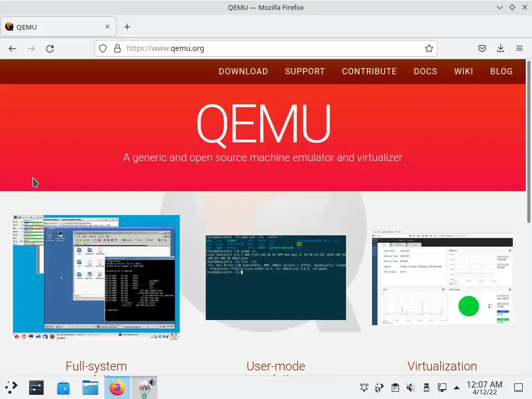
Task: Go back to the previous page
Action: tap(12, 48)
